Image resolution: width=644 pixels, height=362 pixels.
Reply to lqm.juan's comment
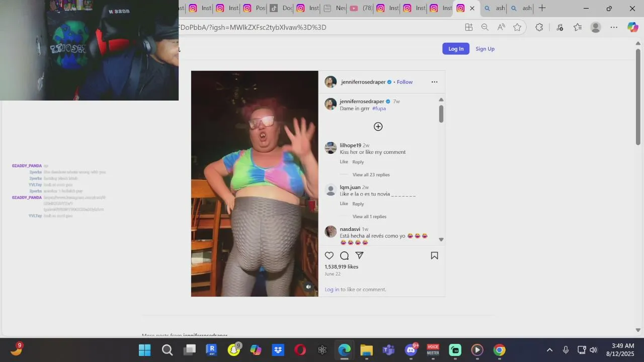(358, 204)
